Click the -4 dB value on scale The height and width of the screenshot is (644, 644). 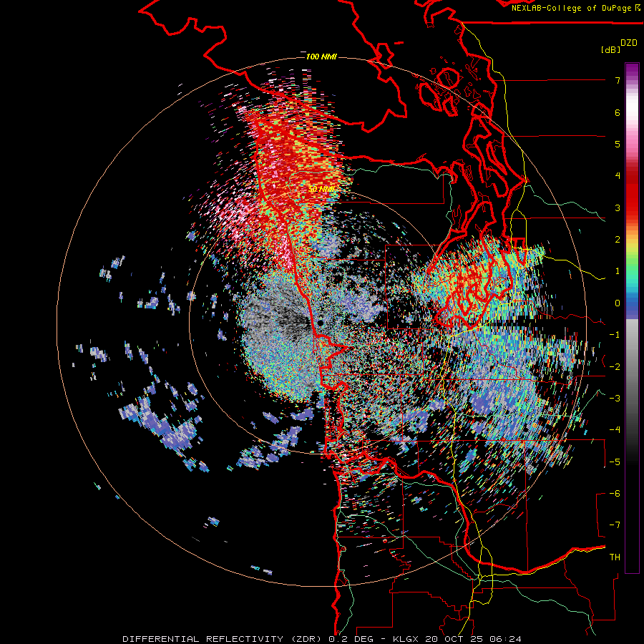pos(615,429)
